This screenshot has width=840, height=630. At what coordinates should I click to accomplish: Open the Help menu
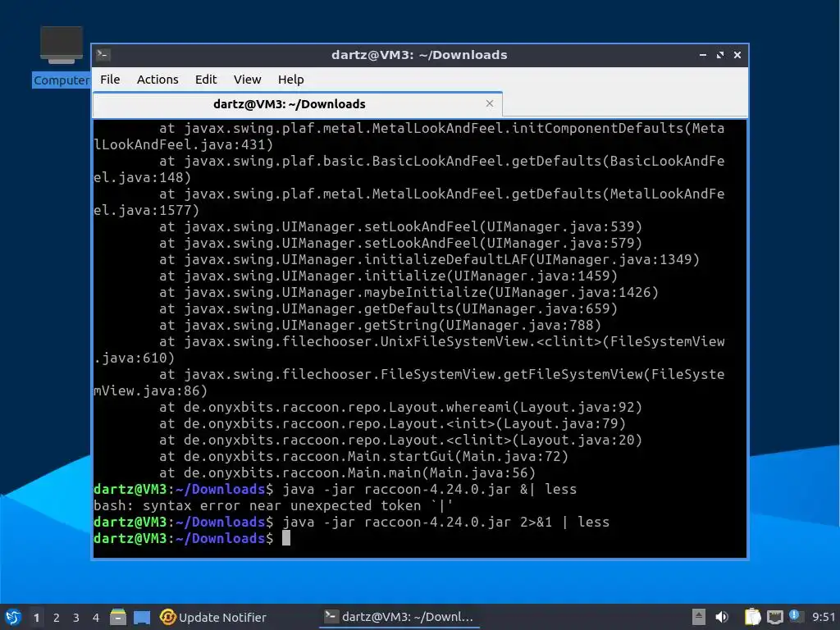coord(291,80)
